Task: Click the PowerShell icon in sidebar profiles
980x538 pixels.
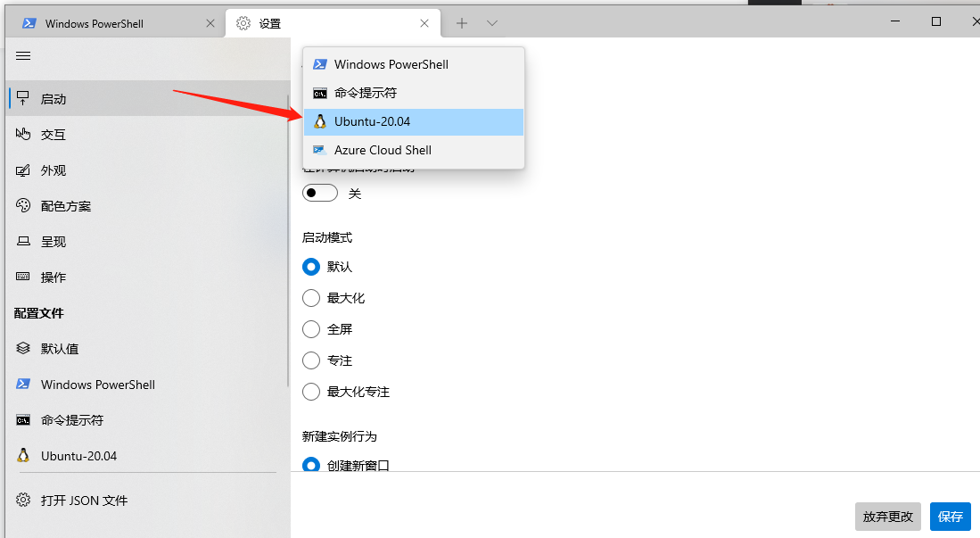Action: pos(23,385)
